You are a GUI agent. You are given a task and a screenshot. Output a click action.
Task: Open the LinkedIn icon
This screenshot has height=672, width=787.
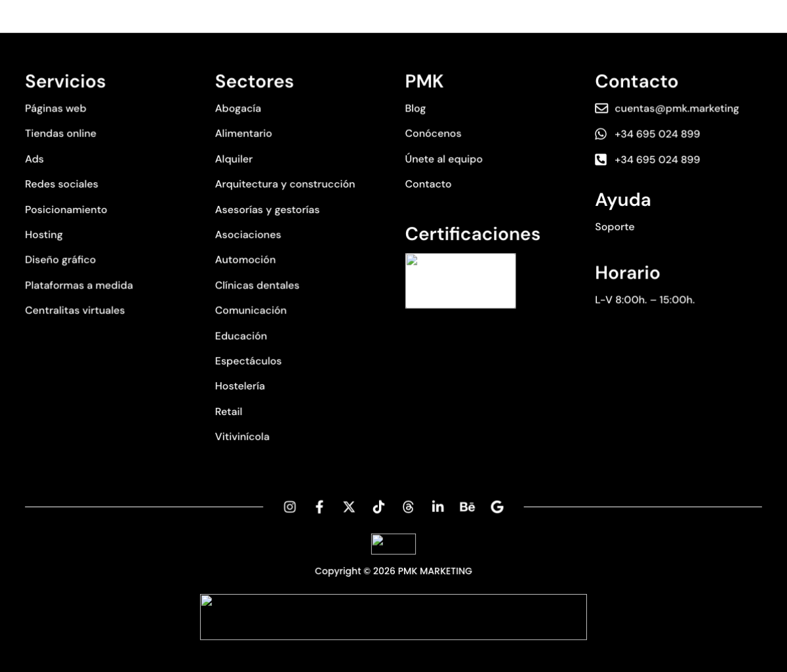(x=437, y=507)
